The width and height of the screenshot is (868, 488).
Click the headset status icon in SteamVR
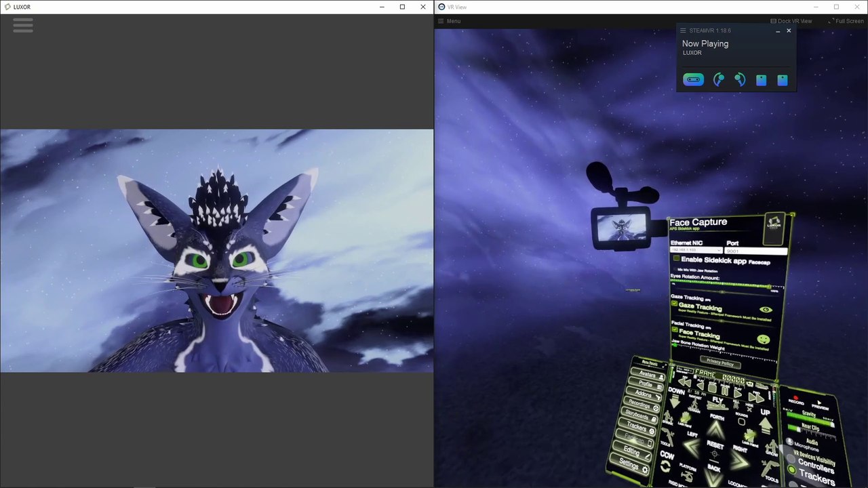pos(693,79)
